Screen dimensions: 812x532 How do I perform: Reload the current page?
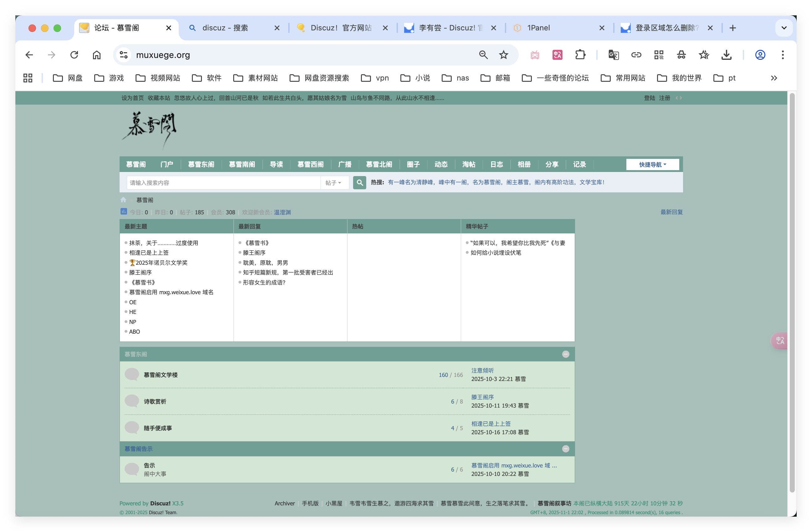click(74, 55)
